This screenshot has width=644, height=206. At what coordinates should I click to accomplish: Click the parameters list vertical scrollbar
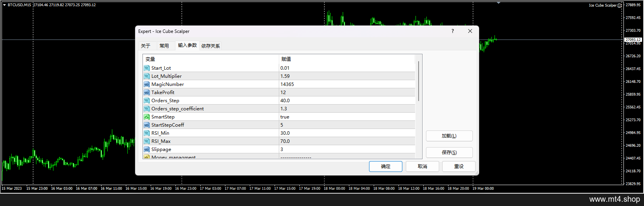click(x=419, y=81)
